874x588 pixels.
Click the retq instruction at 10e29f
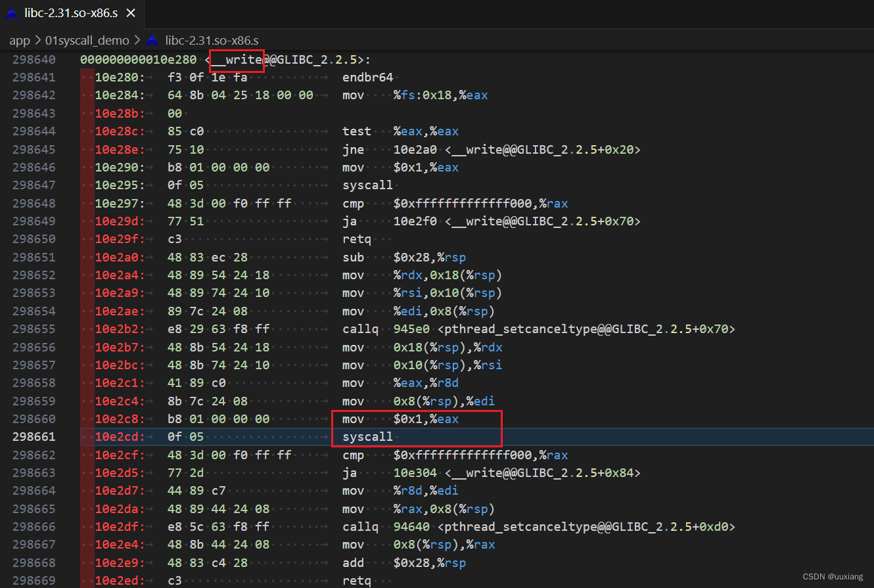356,239
